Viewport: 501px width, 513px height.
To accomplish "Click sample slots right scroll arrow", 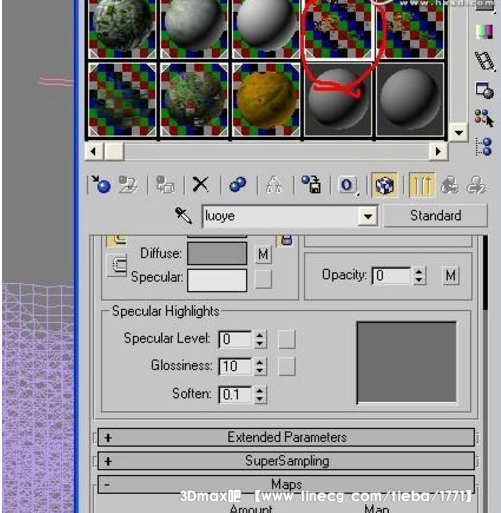I will [438, 152].
